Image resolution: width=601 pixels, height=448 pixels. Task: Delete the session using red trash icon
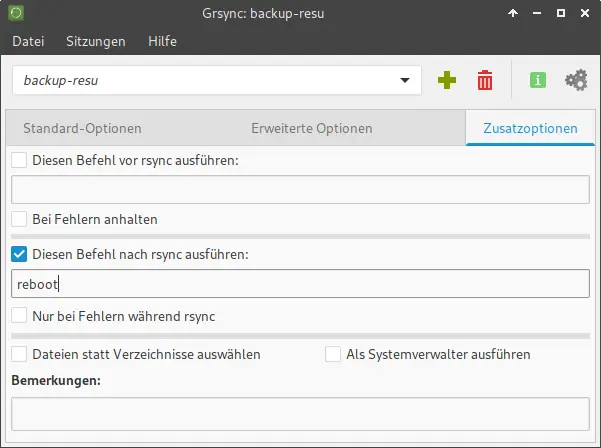[485, 81]
